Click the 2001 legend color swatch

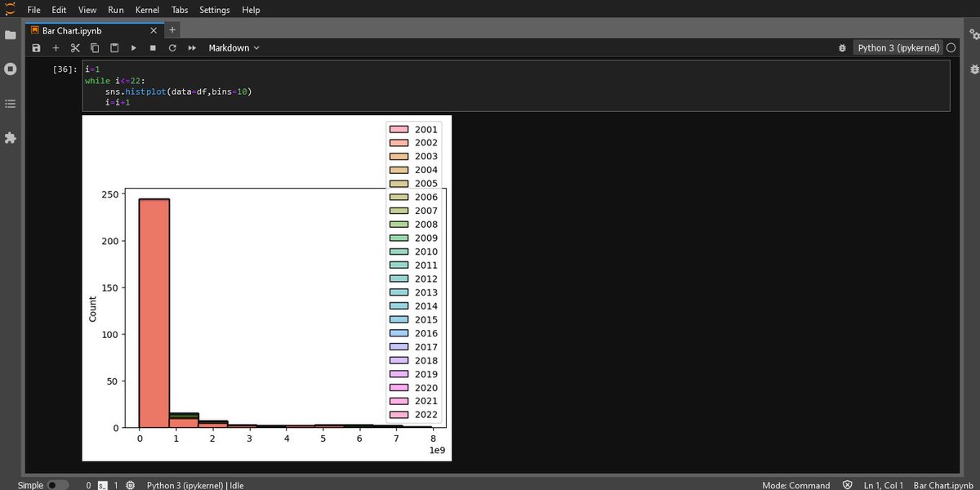(399, 129)
